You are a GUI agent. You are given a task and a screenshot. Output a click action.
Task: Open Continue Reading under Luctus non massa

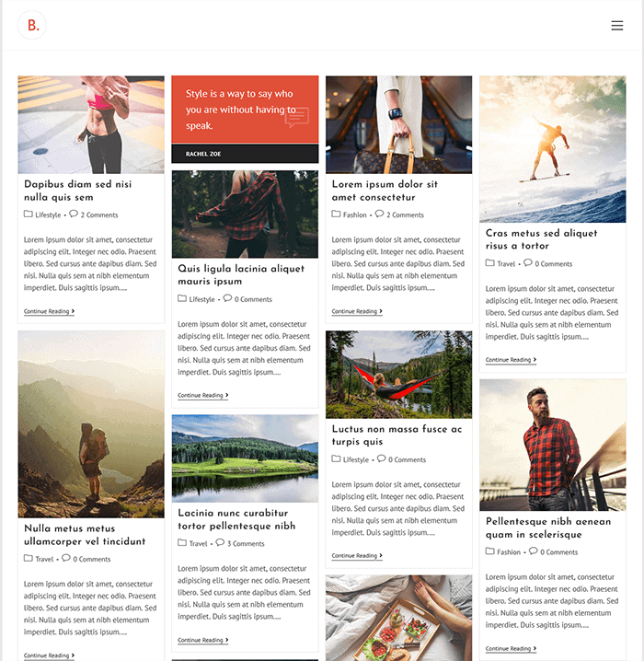(357, 556)
